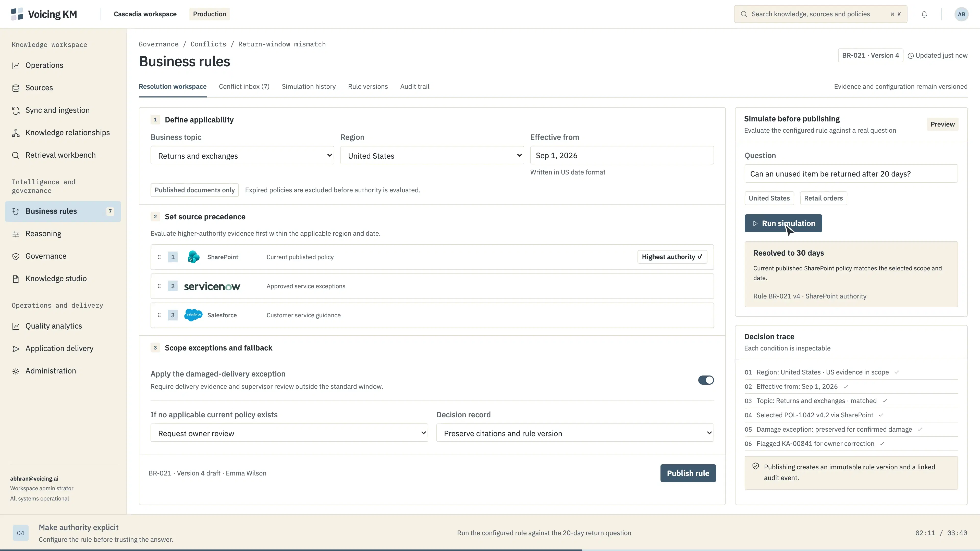This screenshot has height=551, width=980.
Task: Click the Quality analytics chart icon
Action: [16, 326]
